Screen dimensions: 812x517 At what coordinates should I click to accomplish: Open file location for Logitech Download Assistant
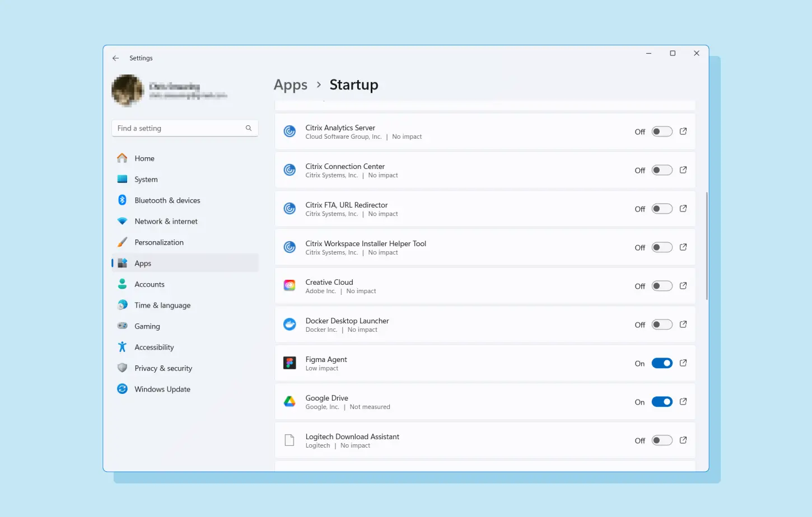tap(683, 440)
